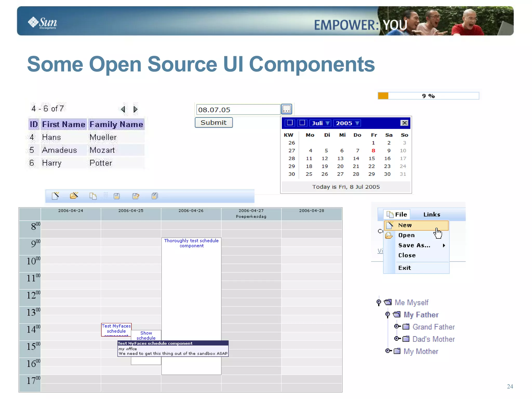This screenshot has height=399, width=532.
Task: Click the My Mother folder icon
Action: [x=397, y=351]
